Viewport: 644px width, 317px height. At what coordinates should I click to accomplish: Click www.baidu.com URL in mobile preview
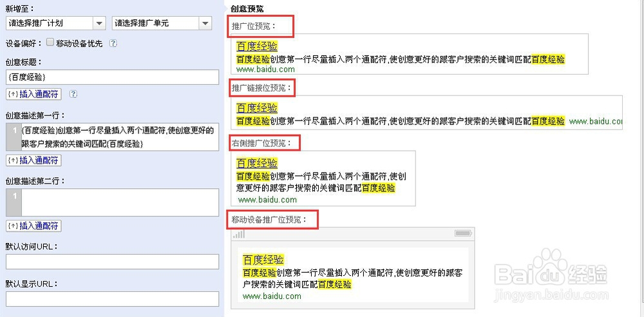pyautogui.click(x=272, y=296)
